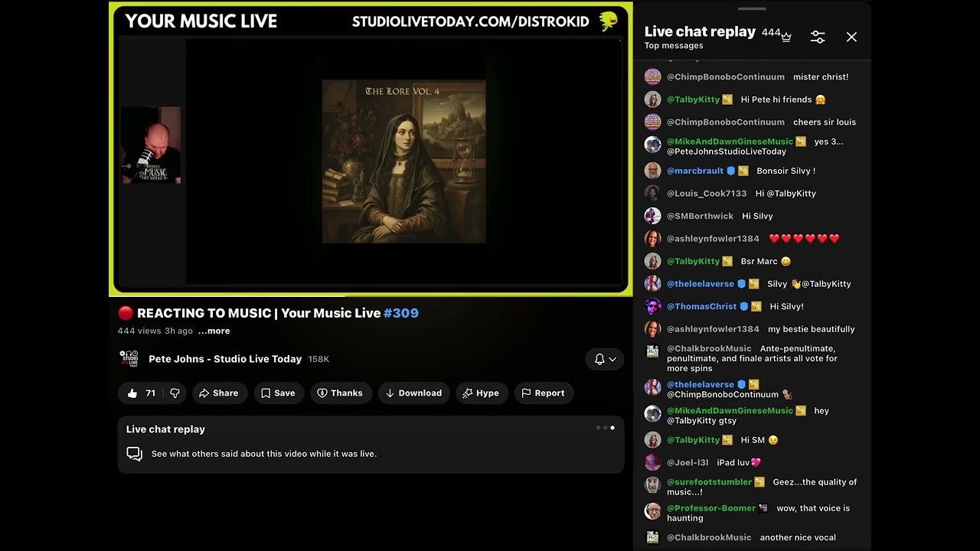Click the @Joel-l3l username in chat

coord(688,462)
